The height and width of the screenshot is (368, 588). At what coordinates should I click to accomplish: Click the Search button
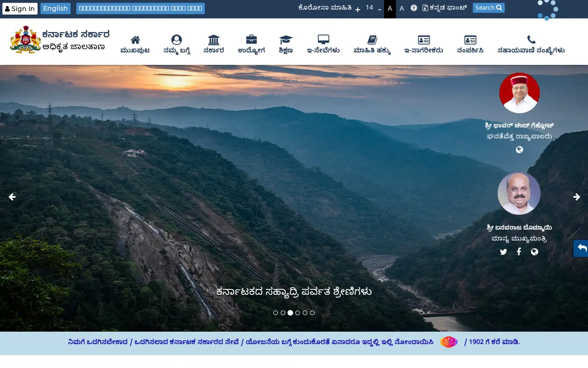point(489,8)
